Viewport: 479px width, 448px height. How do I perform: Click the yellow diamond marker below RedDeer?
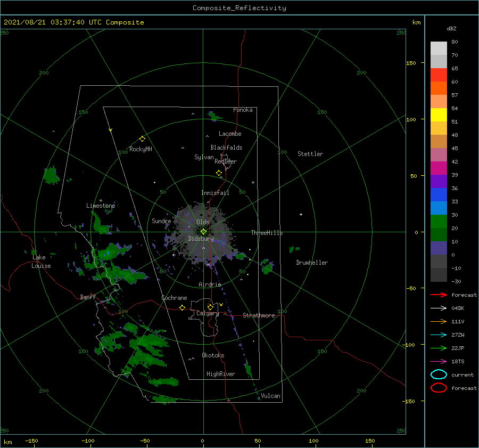[219, 173]
